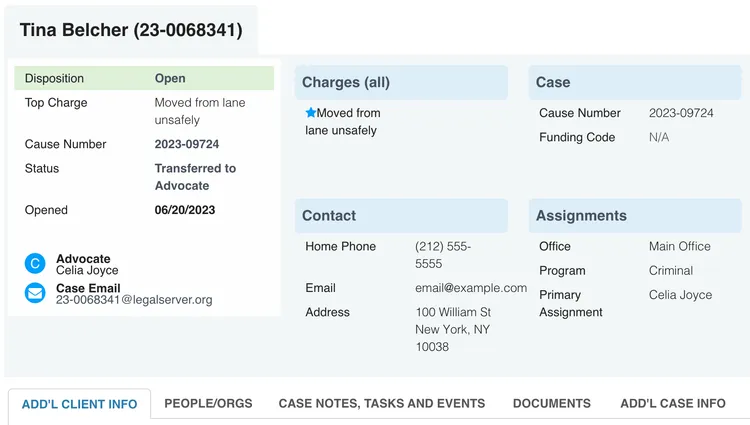Open the ADD'L CLIENT INFO tab
Screen dimensions: 750x425
click(x=79, y=404)
